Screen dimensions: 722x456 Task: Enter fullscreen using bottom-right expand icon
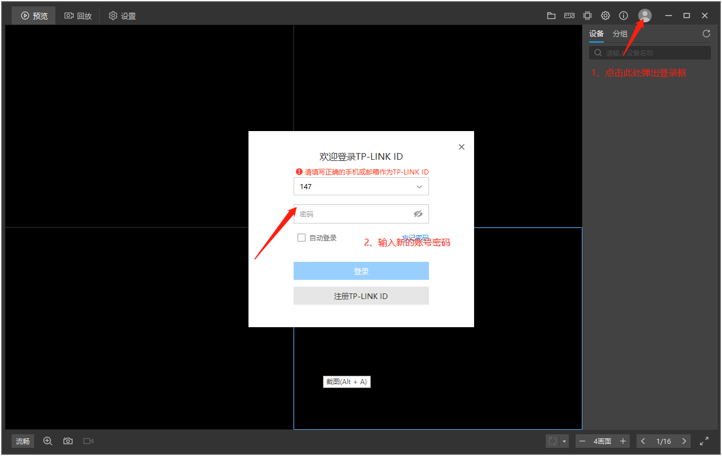point(704,441)
